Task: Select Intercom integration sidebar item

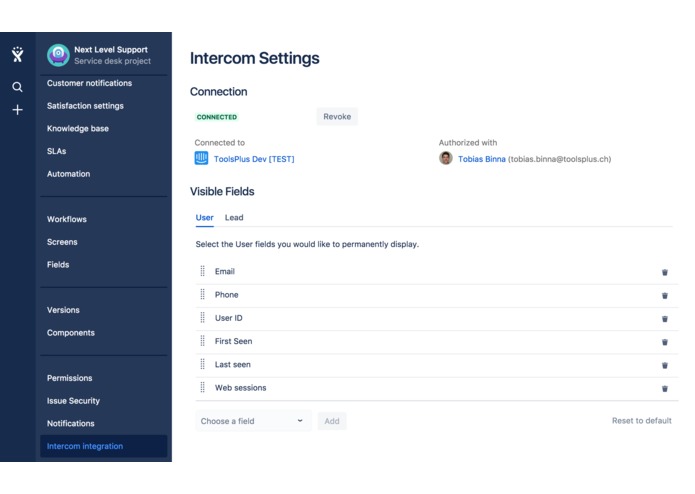Action: click(x=104, y=446)
